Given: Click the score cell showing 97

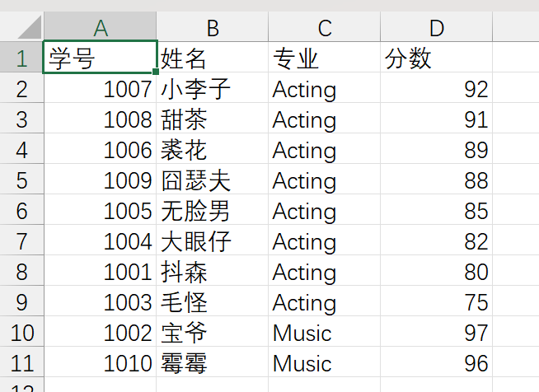Looking at the screenshot, I should click(x=437, y=333).
